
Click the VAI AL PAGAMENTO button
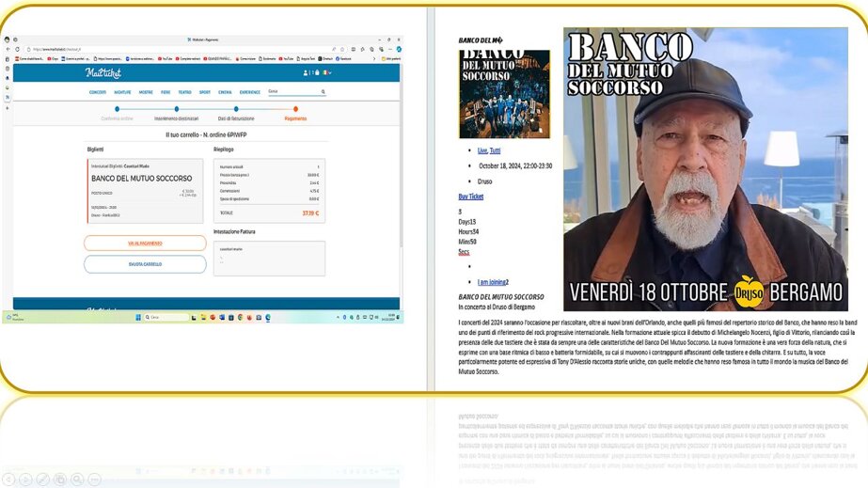tap(145, 243)
